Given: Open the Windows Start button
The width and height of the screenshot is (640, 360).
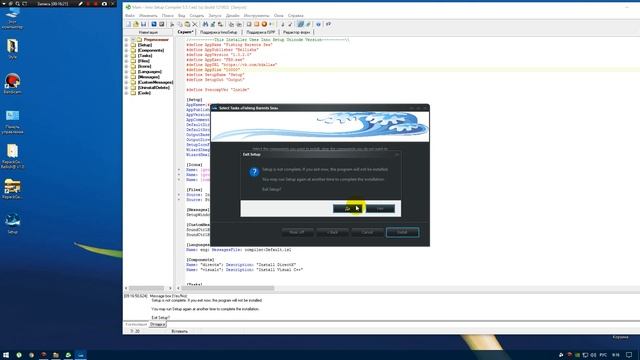Looking at the screenshot, I should [x=6, y=355].
